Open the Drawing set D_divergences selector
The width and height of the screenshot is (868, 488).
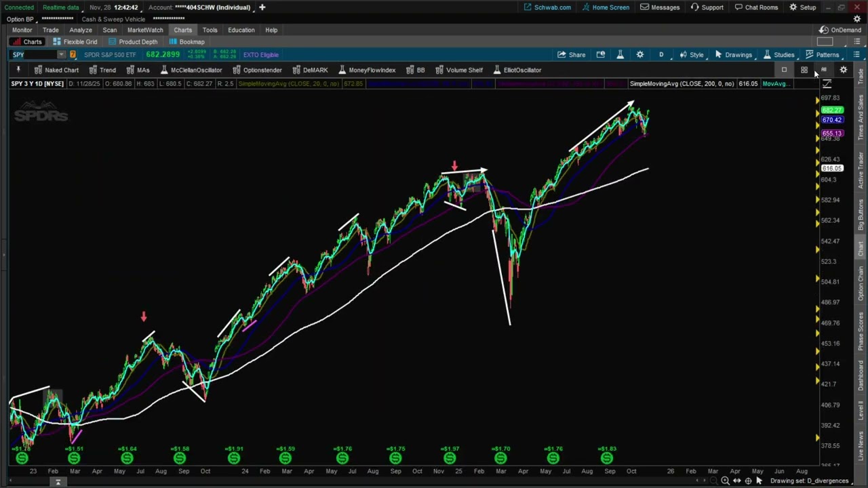click(810, 481)
